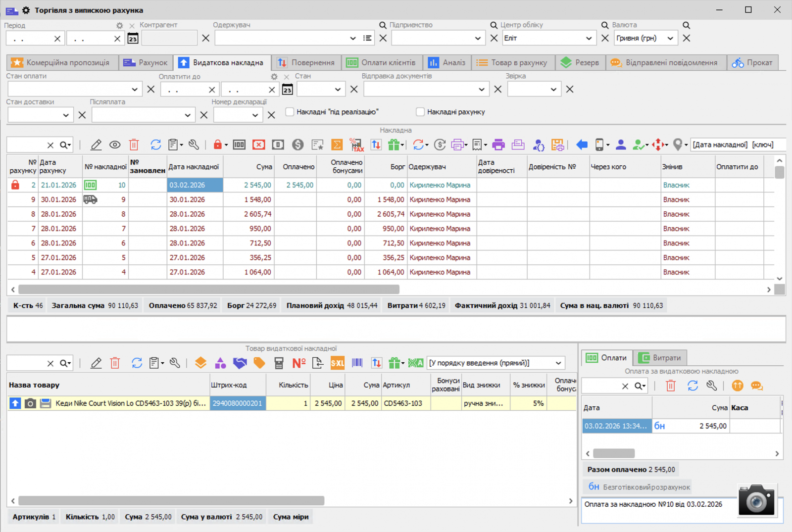Expand the Стан оплати dropdown
The image size is (792, 532).
(x=134, y=90)
